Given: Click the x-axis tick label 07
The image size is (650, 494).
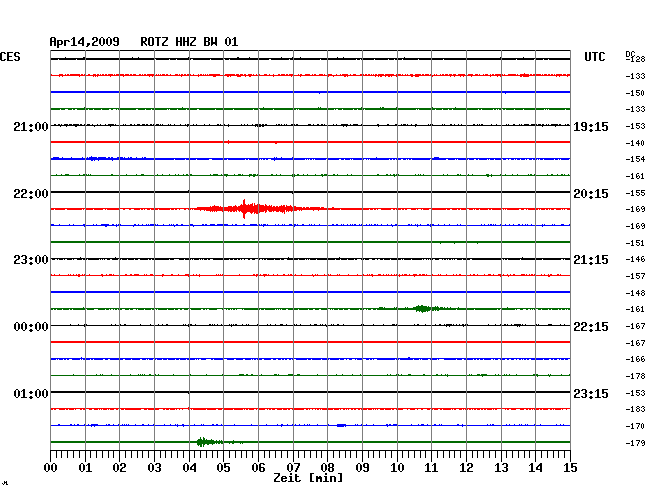Looking at the screenshot, I should tap(293, 468).
